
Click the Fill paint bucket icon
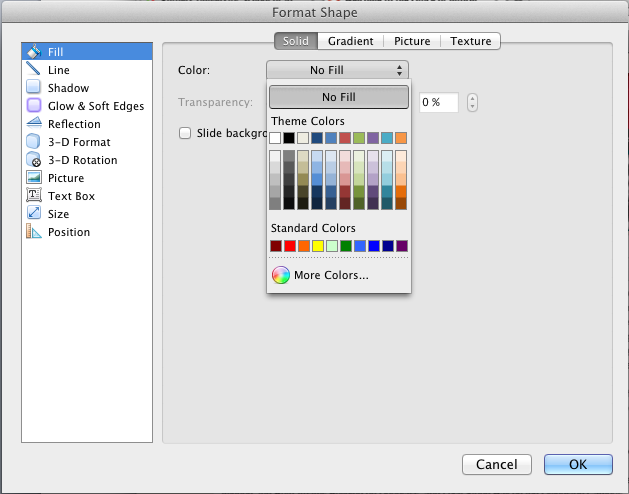34,51
